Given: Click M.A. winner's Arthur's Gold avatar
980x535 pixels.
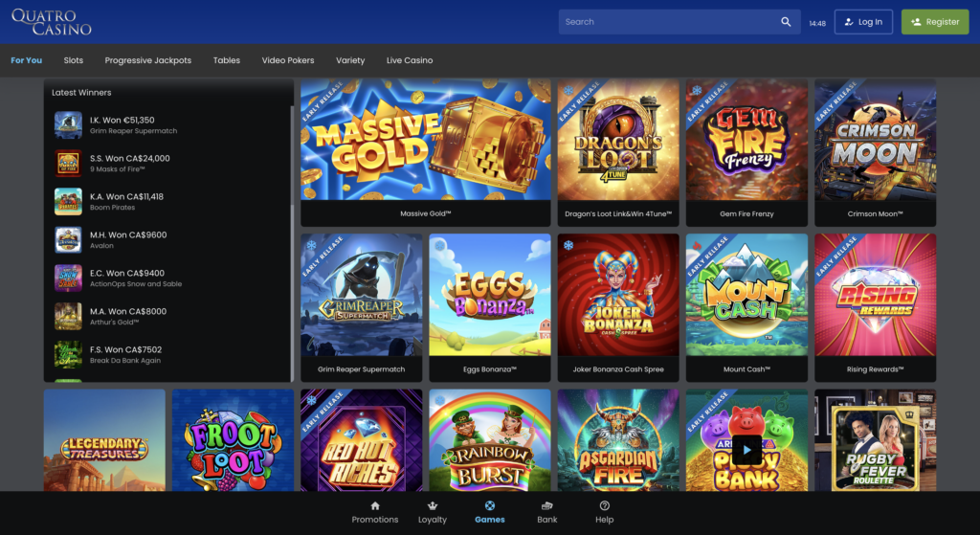Looking at the screenshot, I should click(68, 316).
